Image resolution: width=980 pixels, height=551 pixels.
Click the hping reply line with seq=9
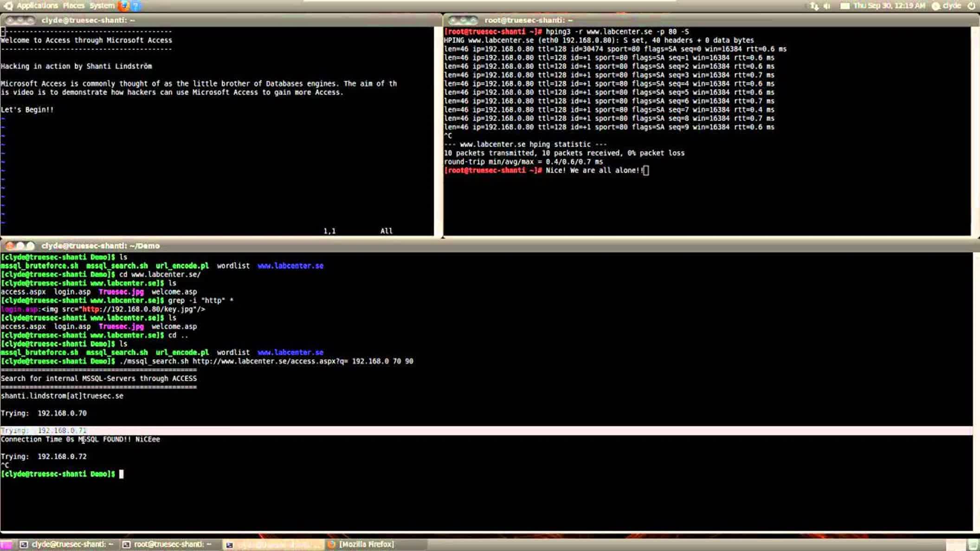(x=609, y=127)
